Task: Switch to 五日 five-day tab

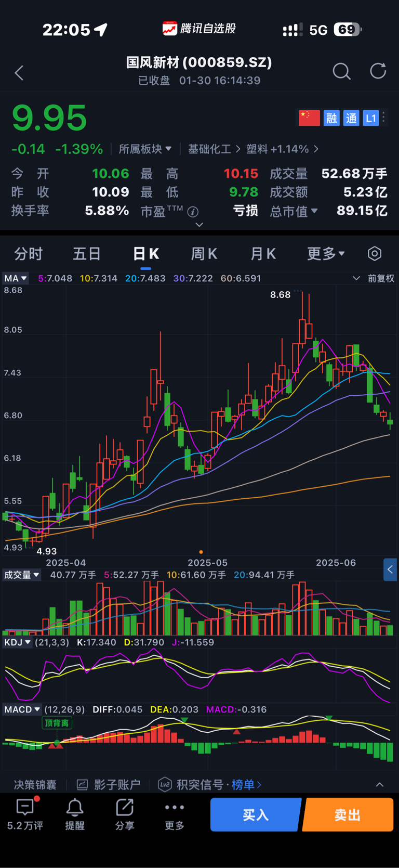Action: click(x=87, y=254)
